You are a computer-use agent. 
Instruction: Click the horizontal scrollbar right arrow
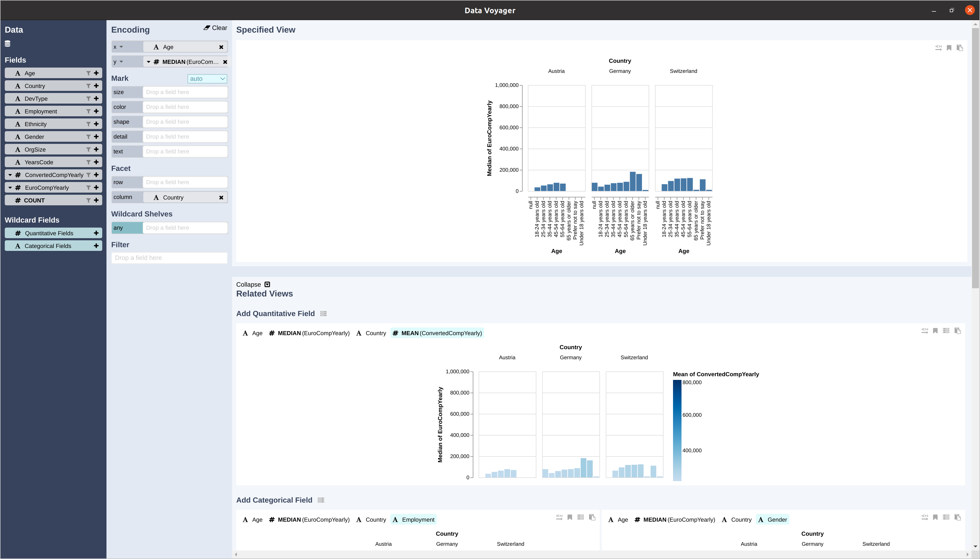(968, 554)
